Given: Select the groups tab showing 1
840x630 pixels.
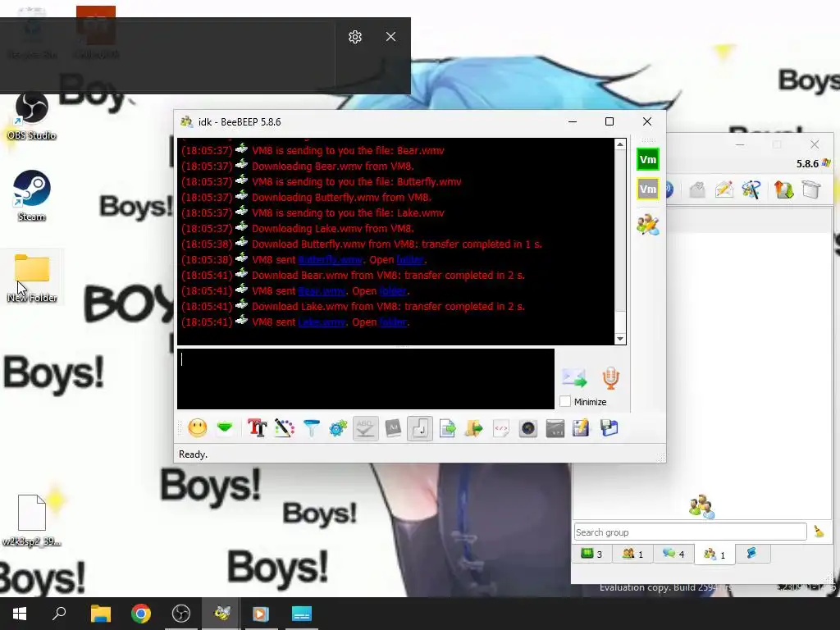Looking at the screenshot, I should click(x=714, y=554).
